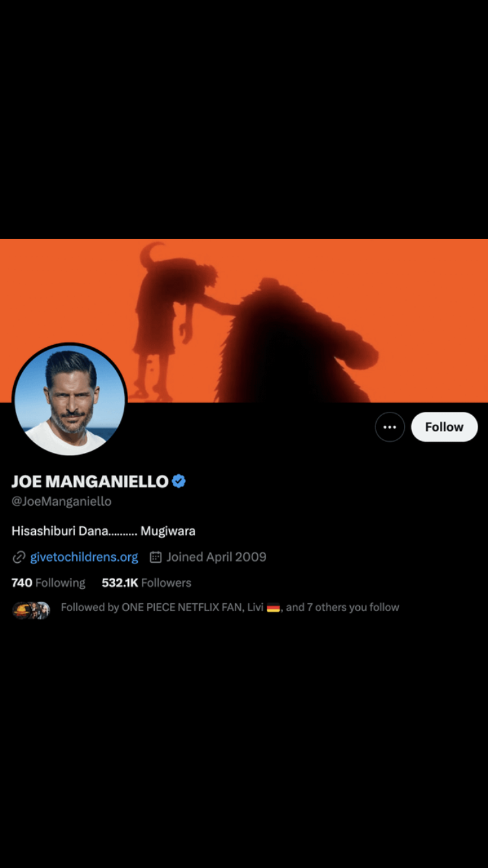Click the Livi follower name

[255, 607]
